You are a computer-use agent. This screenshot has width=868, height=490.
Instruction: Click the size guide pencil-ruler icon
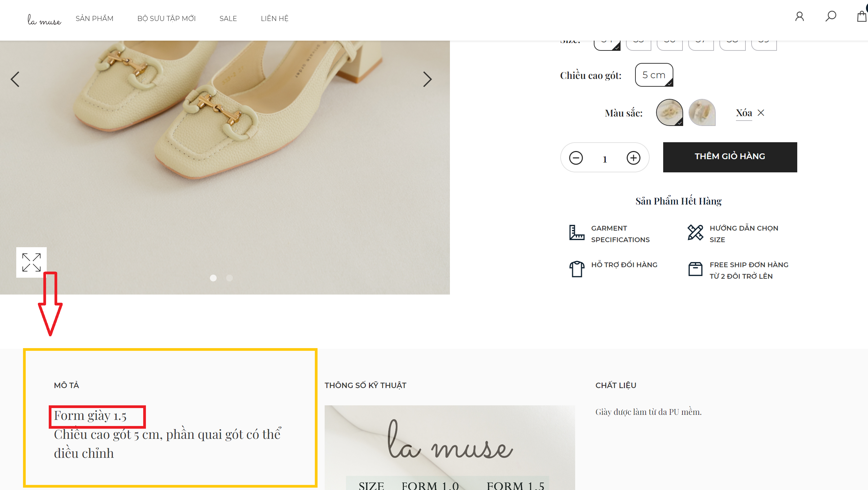point(695,233)
